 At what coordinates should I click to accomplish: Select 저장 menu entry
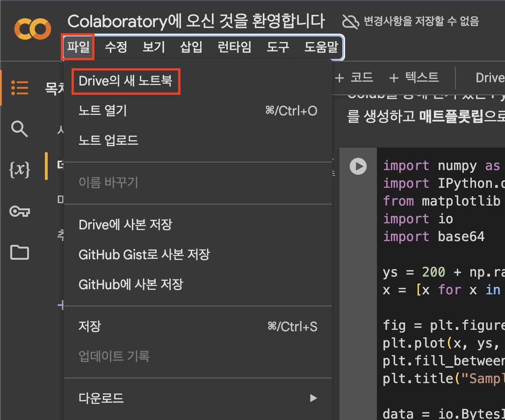(198, 327)
